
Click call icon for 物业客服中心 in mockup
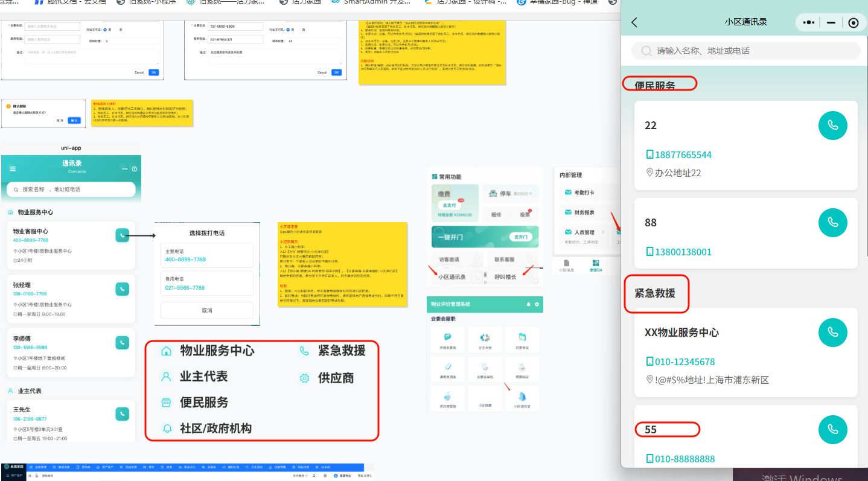coord(123,235)
